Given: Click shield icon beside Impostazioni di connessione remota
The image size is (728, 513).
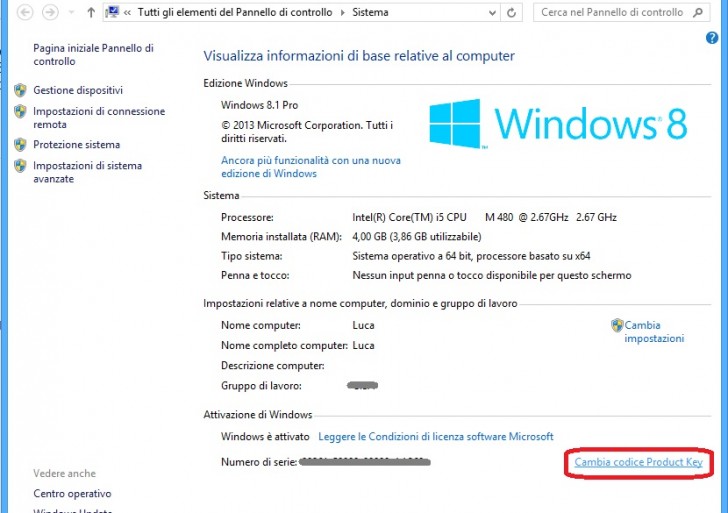Looking at the screenshot, I should (20, 111).
